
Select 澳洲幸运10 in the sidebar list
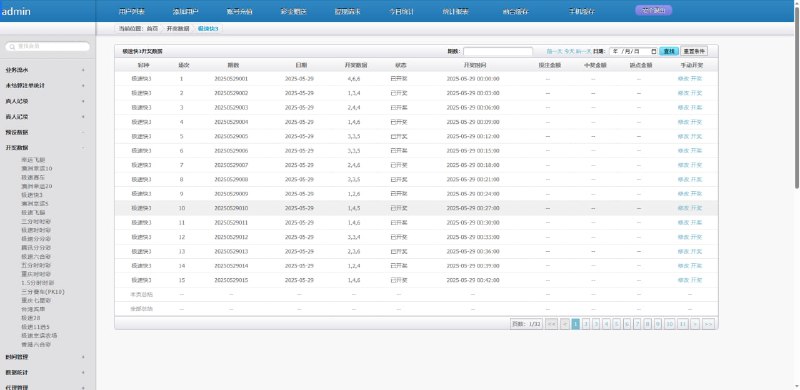tap(37, 168)
